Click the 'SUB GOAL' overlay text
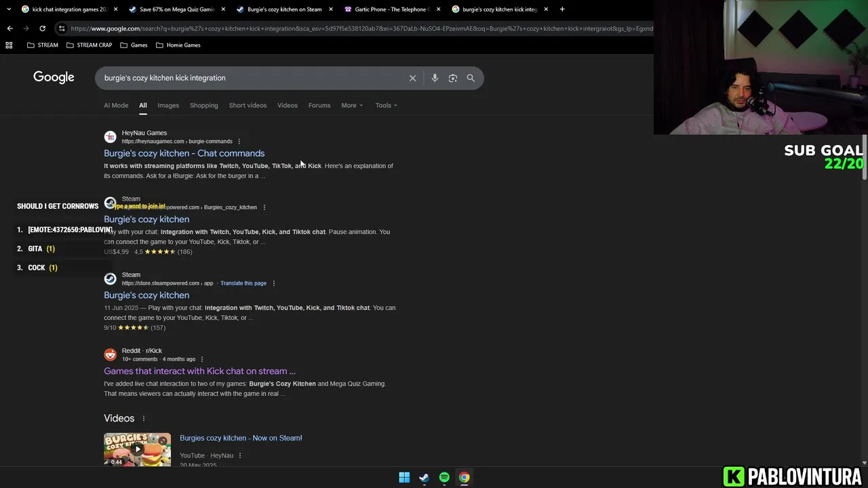This screenshot has height=488, width=868. pyautogui.click(x=823, y=150)
